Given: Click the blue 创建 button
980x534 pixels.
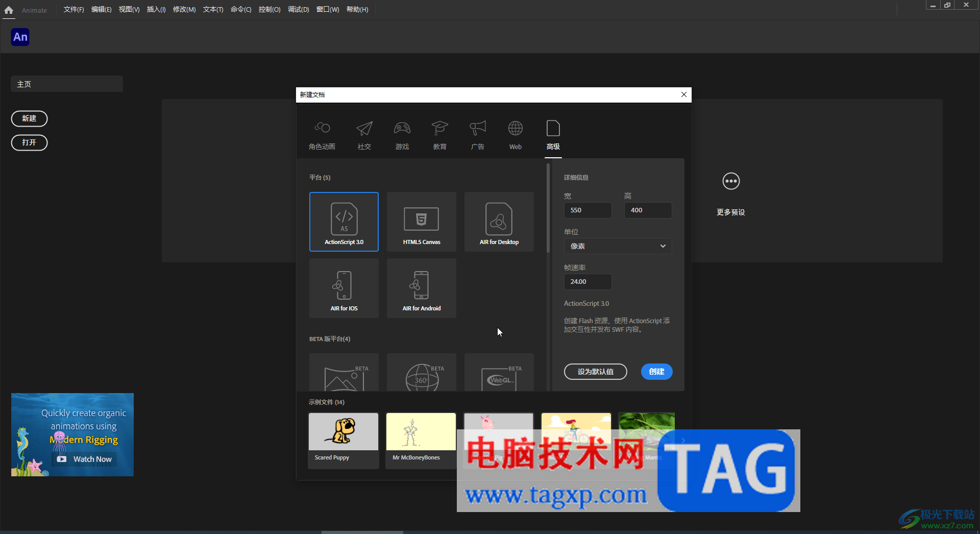Looking at the screenshot, I should (656, 372).
